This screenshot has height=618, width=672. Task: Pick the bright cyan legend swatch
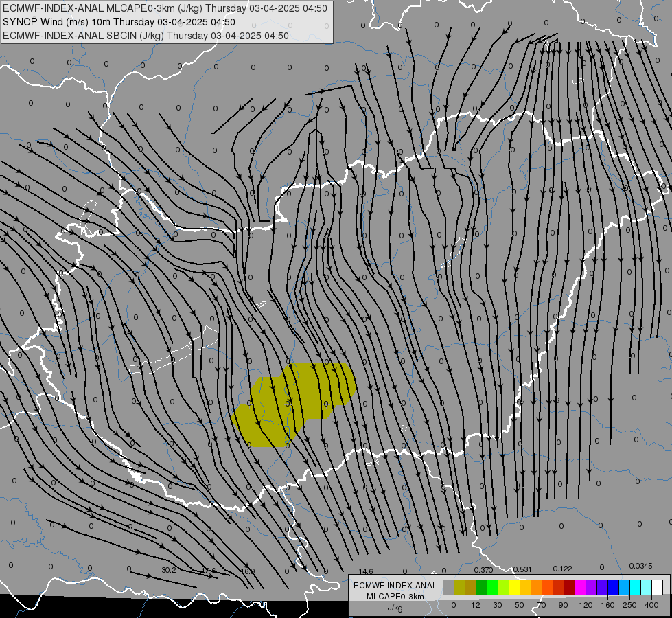point(635,587)
